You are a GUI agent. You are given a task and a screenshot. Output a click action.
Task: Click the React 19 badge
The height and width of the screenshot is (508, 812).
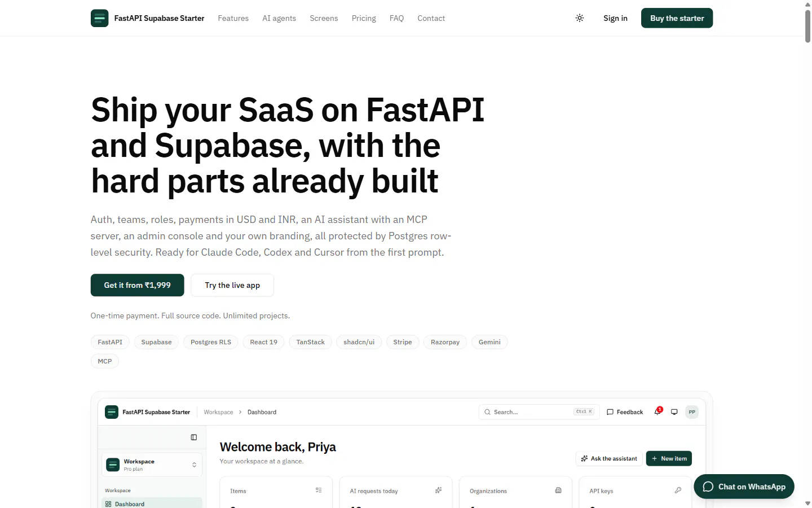point(264,342)
